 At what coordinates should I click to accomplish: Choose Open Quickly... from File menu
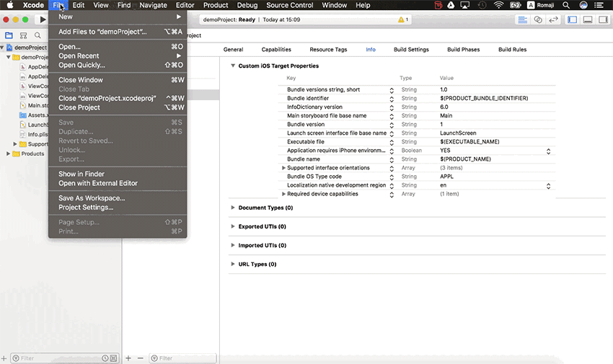118,65
